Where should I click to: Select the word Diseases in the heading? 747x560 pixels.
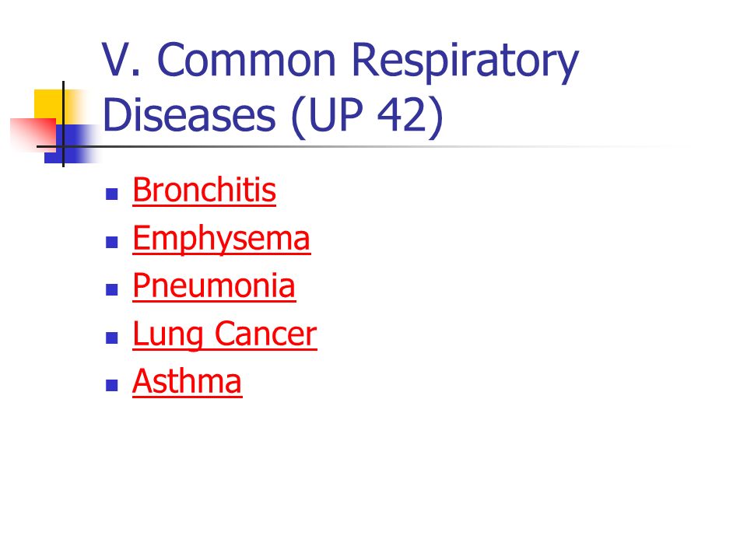click(188, 116)
